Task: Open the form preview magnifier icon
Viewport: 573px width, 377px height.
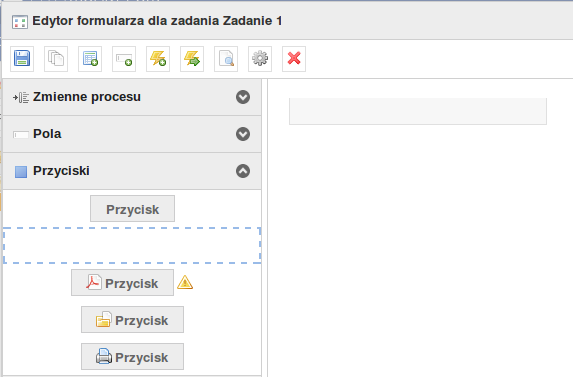Action: [x=226, y=59]
